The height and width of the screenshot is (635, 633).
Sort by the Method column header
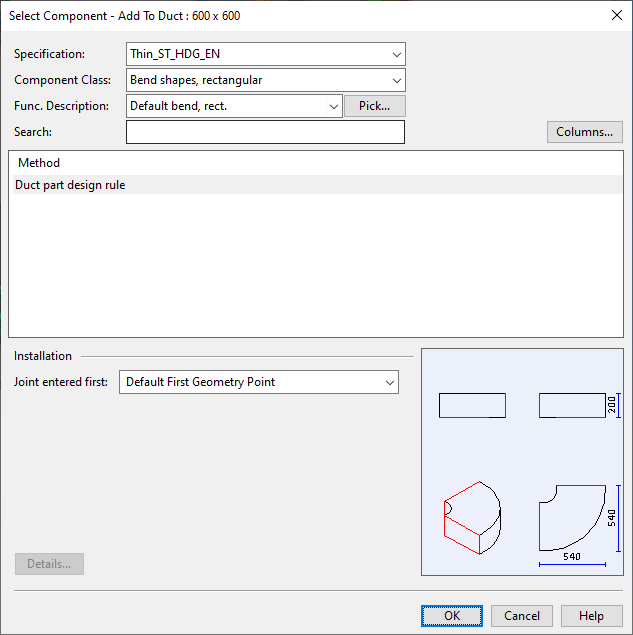[39, 163]
